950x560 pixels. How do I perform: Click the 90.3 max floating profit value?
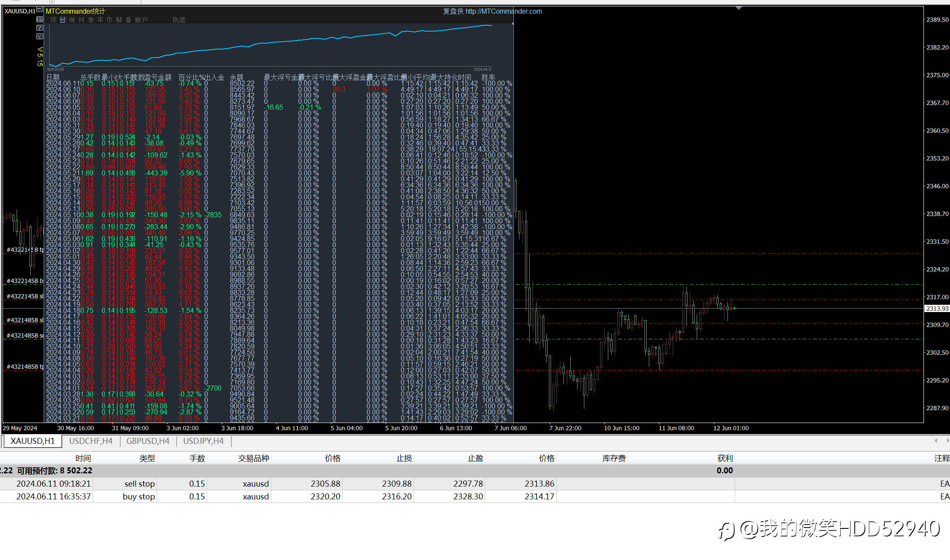coord(339,90)
